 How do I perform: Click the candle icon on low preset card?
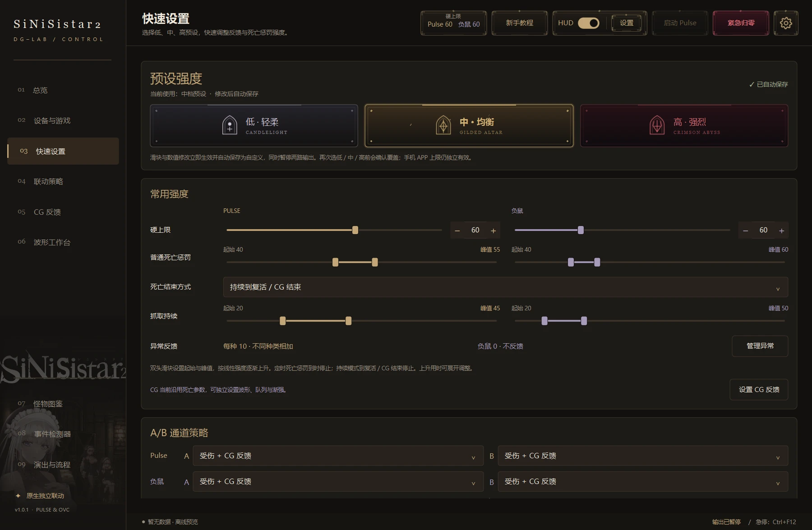coord(230,125)
